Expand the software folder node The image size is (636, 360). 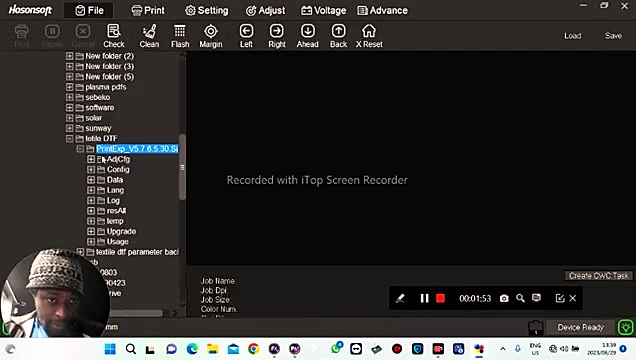pyautogui.click(x=70, y=107)
